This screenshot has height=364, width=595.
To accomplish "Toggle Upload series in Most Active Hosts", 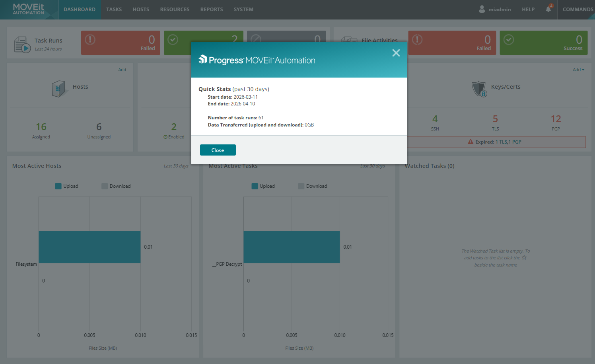I will [x=67, y=186].
